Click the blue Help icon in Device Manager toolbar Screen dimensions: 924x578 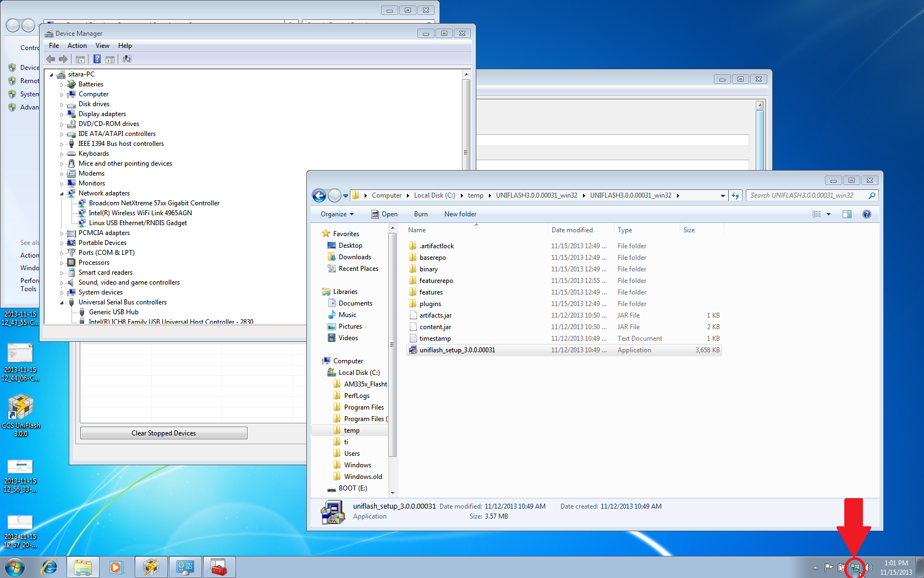click(x=97, y=59)
